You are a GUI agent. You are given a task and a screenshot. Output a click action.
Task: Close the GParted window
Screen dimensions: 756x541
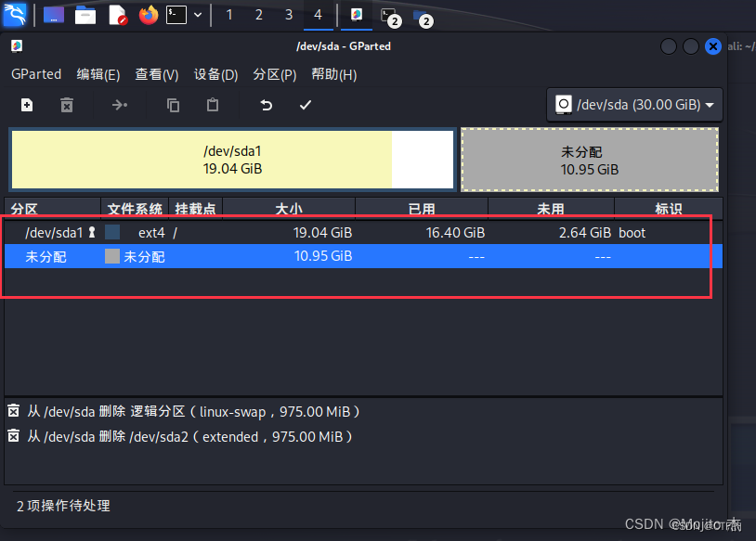(x=713, y=46)
